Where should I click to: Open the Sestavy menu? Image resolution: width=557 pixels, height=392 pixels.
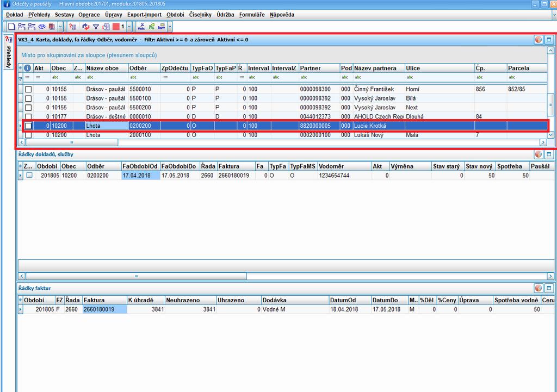pos(64,15)
